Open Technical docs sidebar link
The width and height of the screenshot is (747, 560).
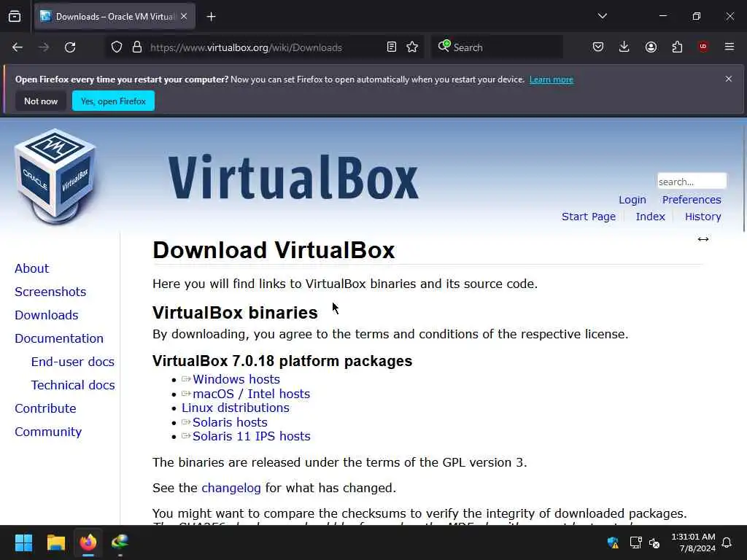point(73,385)
